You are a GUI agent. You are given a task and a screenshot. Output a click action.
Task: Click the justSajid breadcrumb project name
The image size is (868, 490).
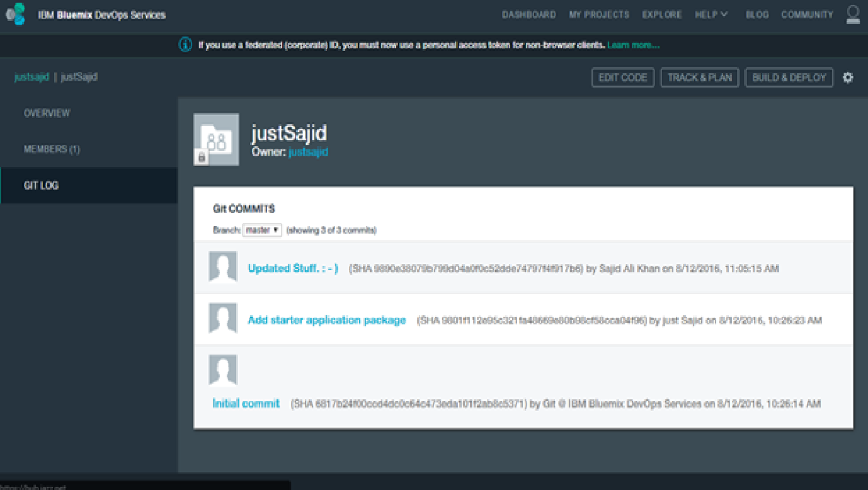[x=79, y=77]
